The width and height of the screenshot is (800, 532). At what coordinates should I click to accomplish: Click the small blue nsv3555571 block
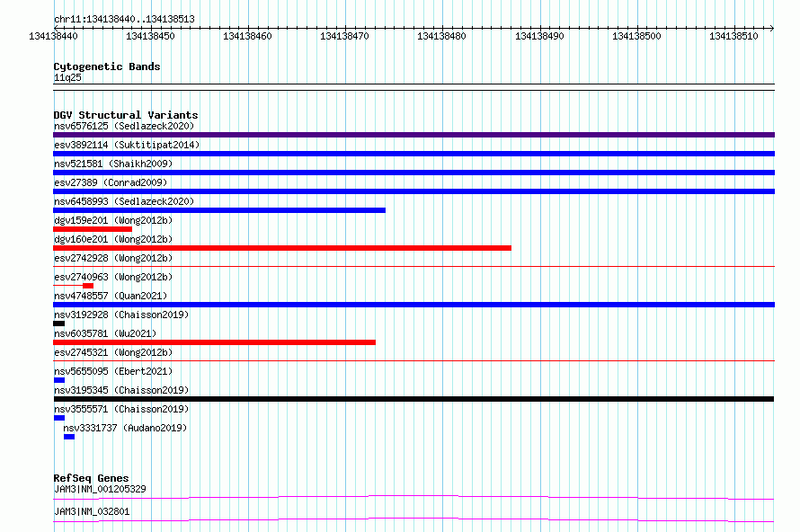[x=58, y=418]
